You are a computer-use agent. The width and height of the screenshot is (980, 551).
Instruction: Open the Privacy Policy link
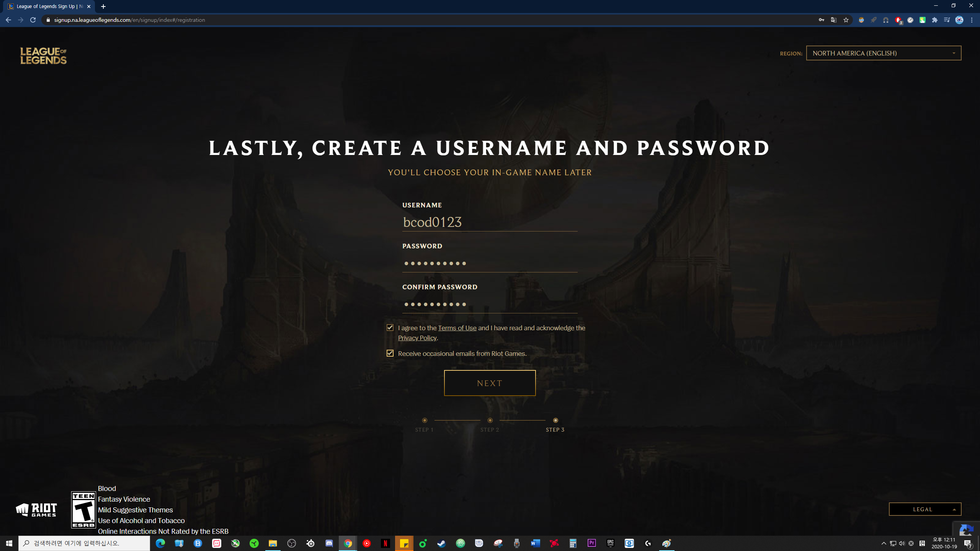(x=417, y=338)
